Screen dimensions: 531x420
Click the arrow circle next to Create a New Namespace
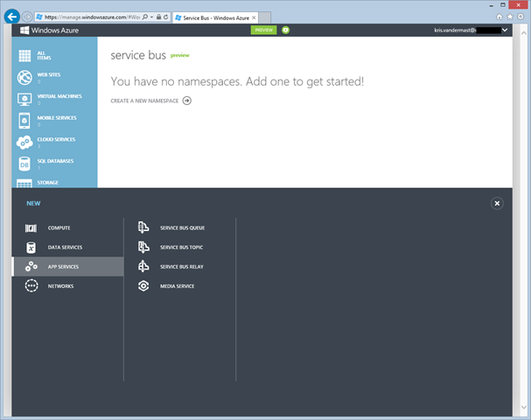tap(187, 101)
